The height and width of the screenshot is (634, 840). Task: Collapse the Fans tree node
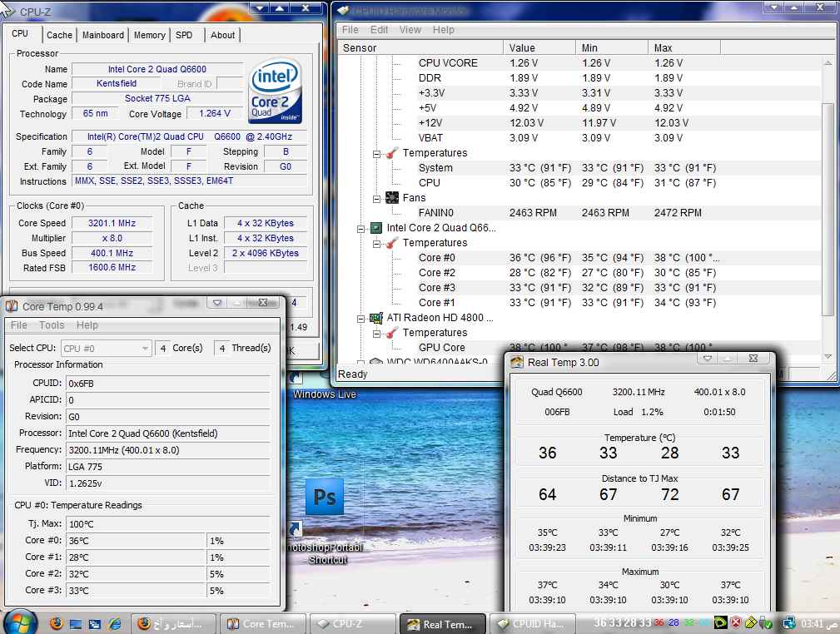pyautogui.click(x=376, y=199)
